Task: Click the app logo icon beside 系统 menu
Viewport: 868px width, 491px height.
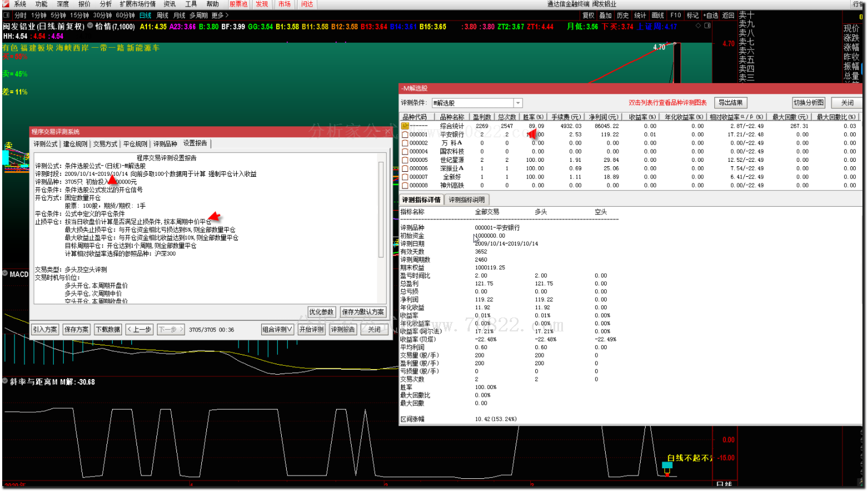Action: click(6, 4)
